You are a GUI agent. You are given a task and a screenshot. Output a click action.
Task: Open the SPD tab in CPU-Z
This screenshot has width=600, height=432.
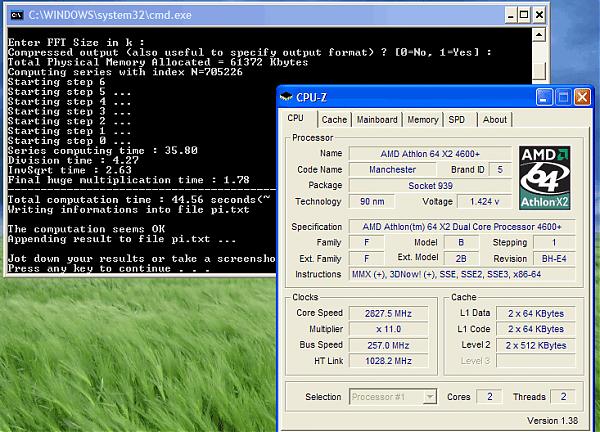click(x=457, y=120)
